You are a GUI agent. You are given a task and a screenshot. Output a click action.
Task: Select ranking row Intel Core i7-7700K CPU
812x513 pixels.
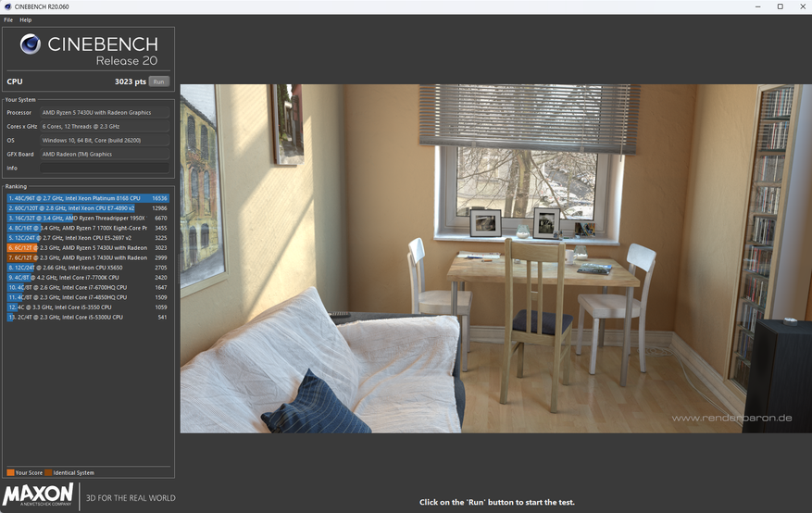coord(88,278)
